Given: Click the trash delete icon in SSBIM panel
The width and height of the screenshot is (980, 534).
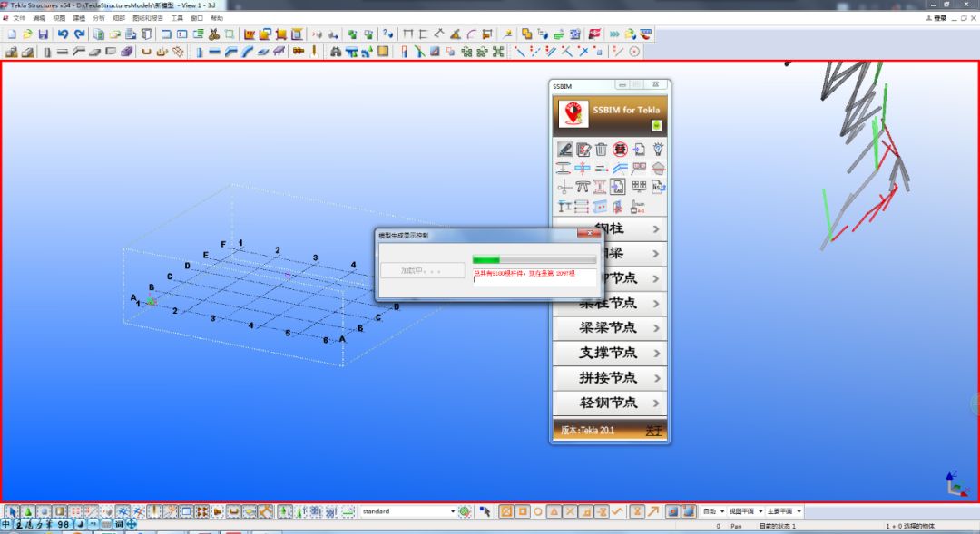Looking at the screenshot, I should 601,149.
